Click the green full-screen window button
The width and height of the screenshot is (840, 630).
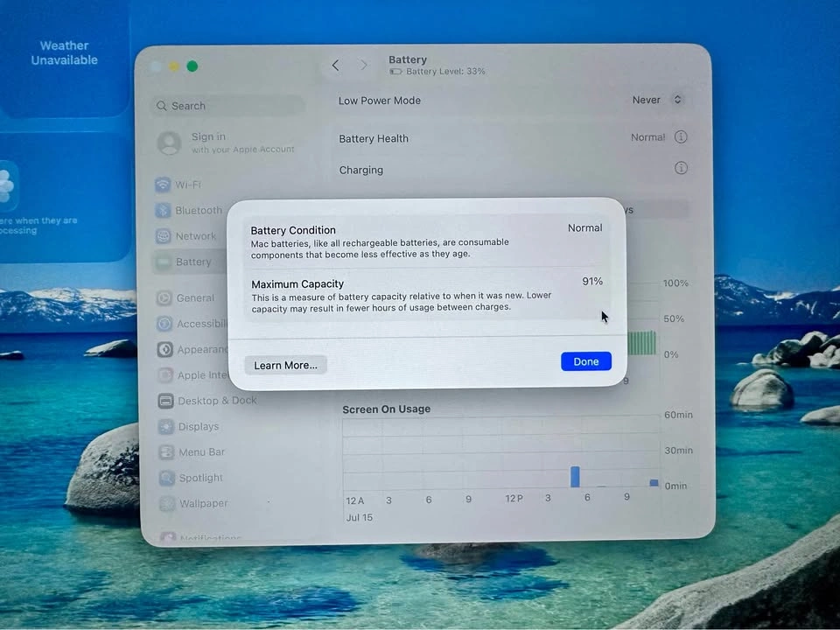pyautogui.click(x=192, y=66)
